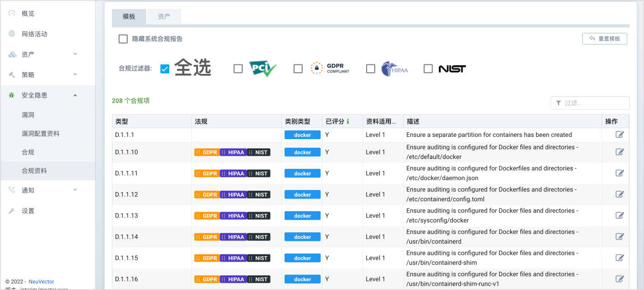Open the edit icon for row D.1.1.15

(620, 258)
